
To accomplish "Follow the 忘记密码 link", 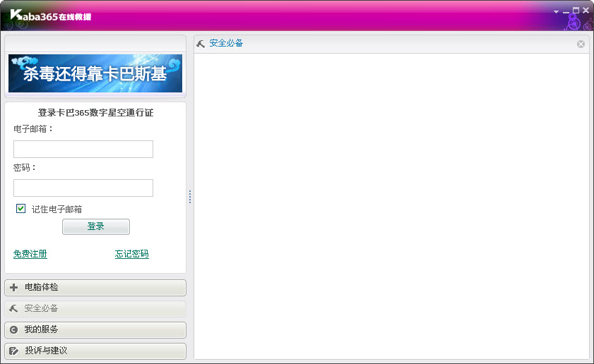I will tap(132, 255).
